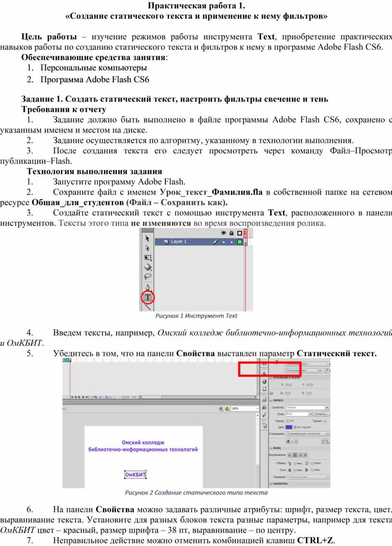Click the horizontal timeline scrollbar

198,397
